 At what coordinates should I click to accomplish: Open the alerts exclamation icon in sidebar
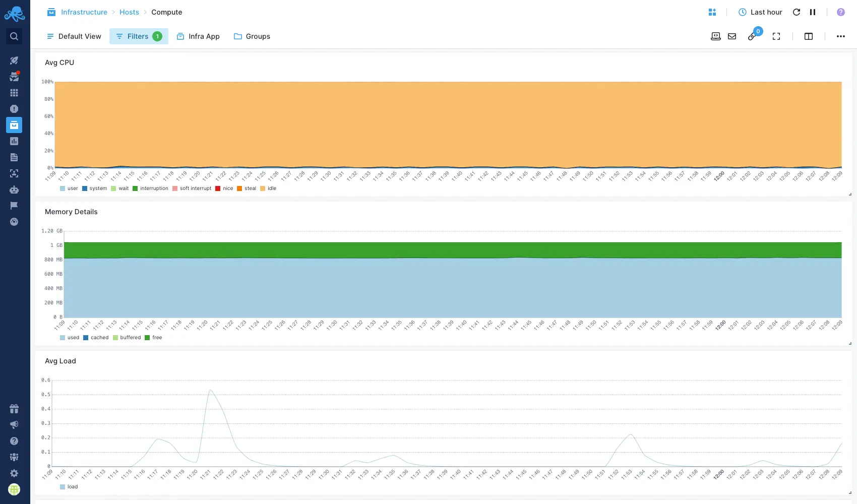[x=14, y=109]
